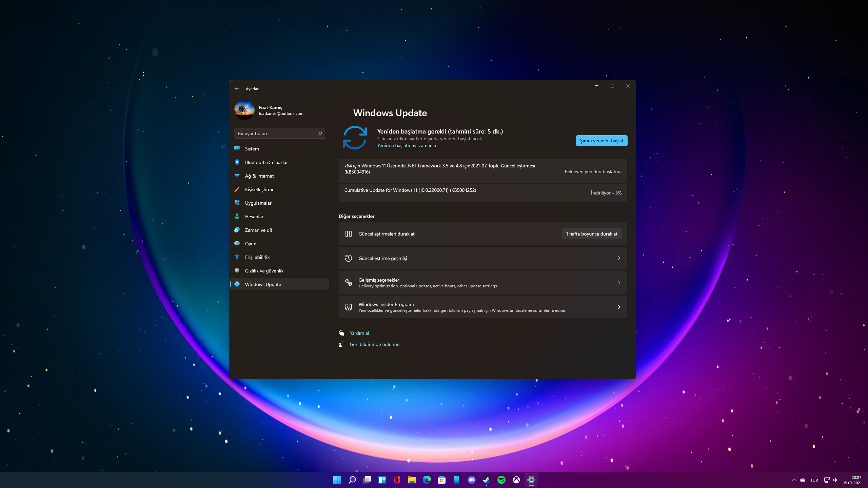Open Uygulamalar category
Image resolution: width=868 pixels, height=488 pixels.
pos(279,203)
